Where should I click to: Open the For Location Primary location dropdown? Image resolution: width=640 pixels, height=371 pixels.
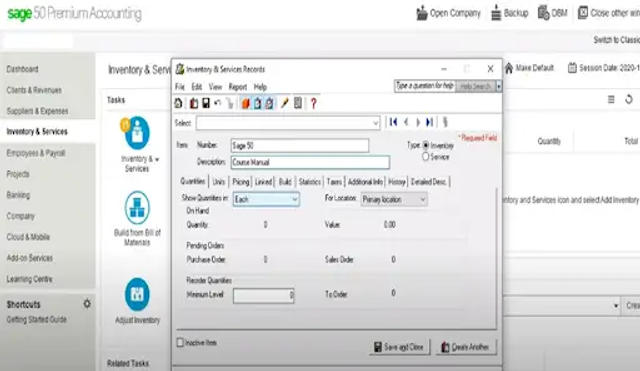point(423,199)
